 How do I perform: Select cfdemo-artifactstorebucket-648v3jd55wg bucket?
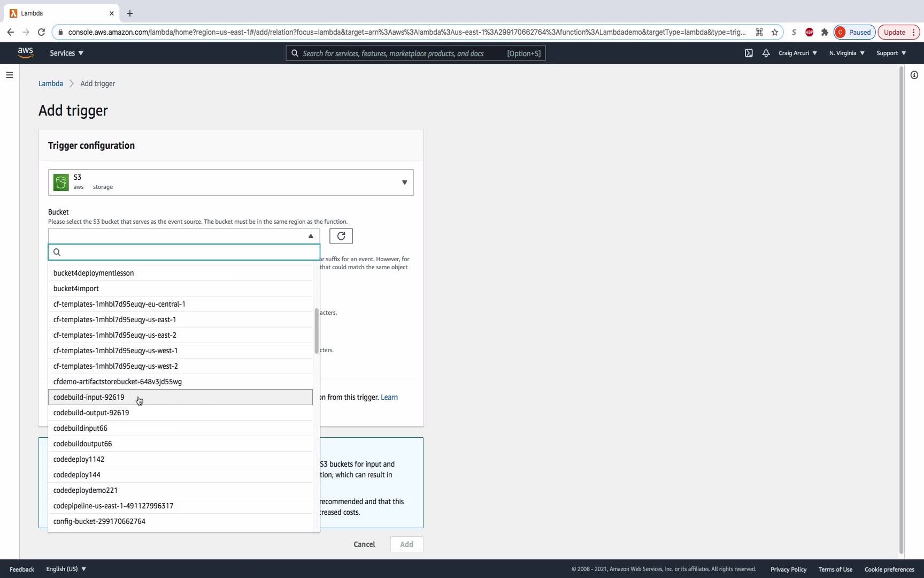click(x=181, y=382)
